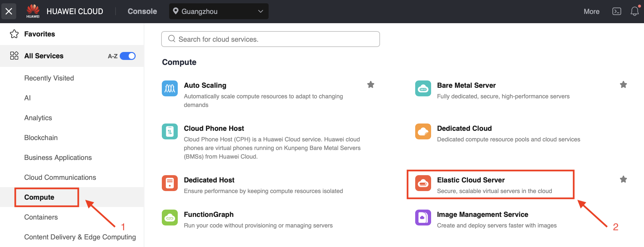644x247 pixels.
Task: Click the cloud services search field
Action: pos(270,39)
